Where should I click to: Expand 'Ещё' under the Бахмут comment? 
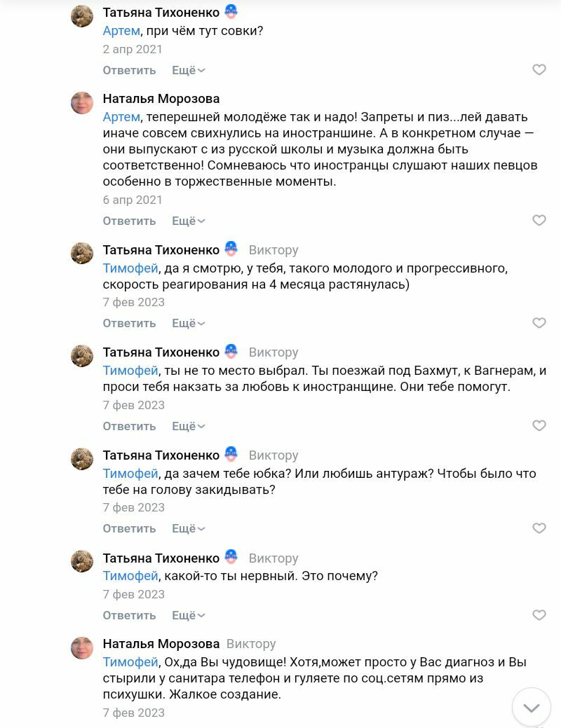pos(188,426)
